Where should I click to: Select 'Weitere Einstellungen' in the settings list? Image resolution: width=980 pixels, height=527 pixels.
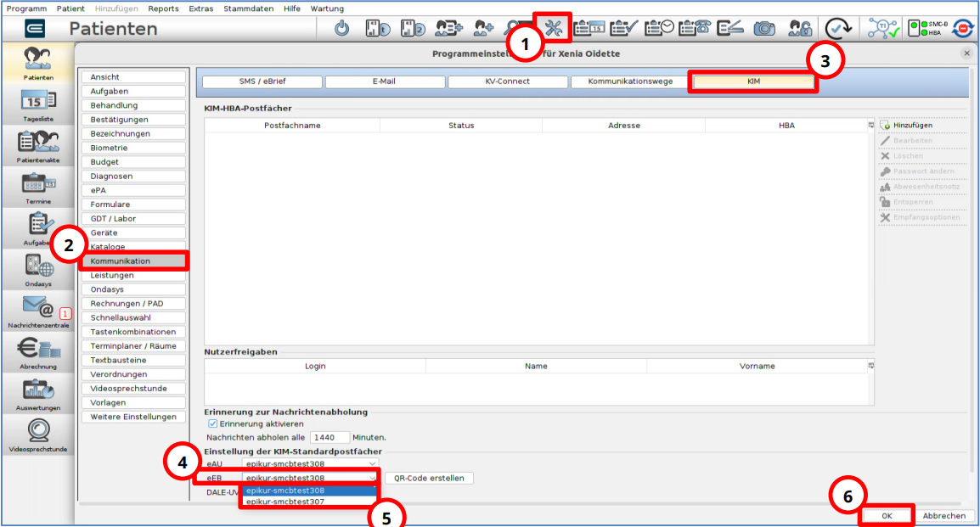pos(133,417)
